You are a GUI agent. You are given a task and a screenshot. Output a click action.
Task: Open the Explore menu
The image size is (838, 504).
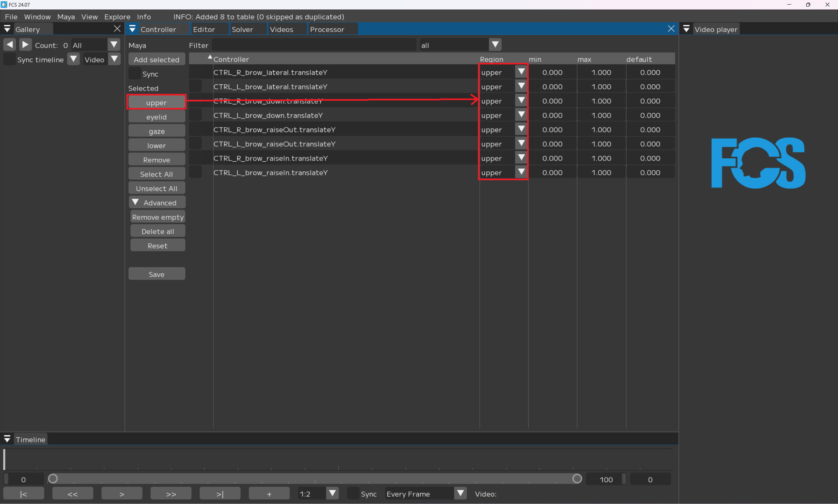coord(117,17)
